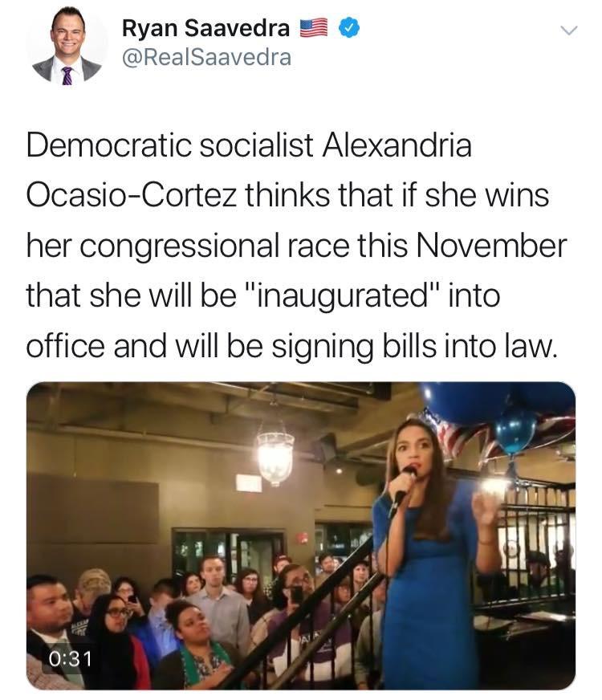Click the blue verified checkmark badge
The width and height of the screenshot is (602, 700).
pyautogui.click(x=349, y=27)
